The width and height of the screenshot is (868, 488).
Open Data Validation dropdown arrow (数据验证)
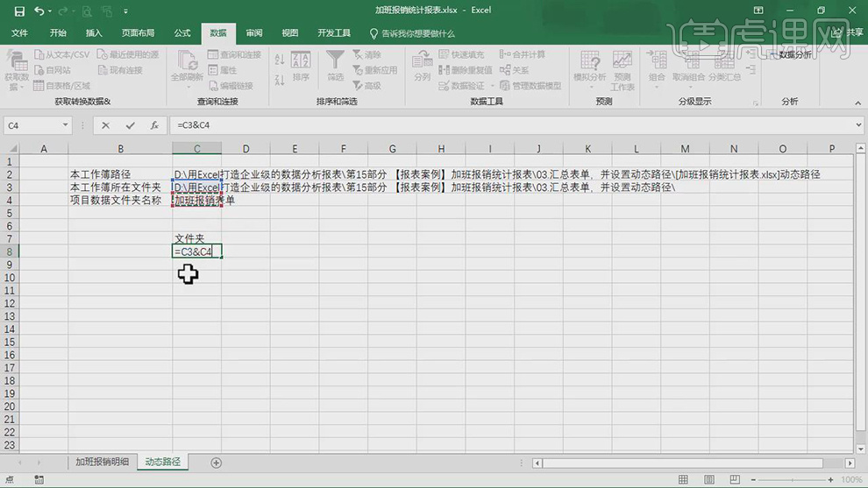(x=492, y=86)
